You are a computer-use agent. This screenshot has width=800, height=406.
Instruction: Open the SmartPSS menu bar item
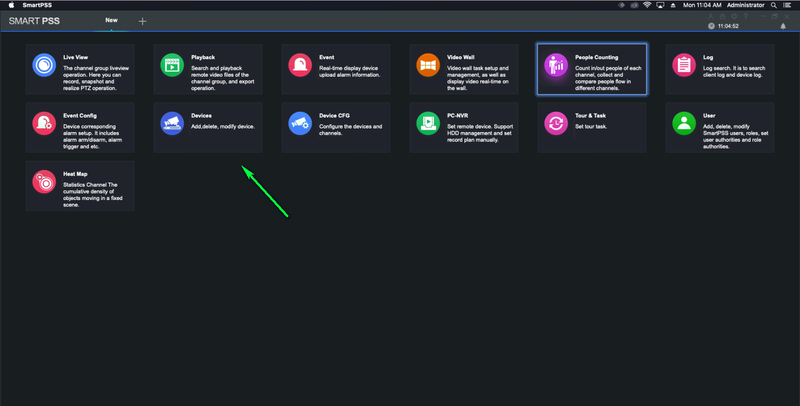37,5
